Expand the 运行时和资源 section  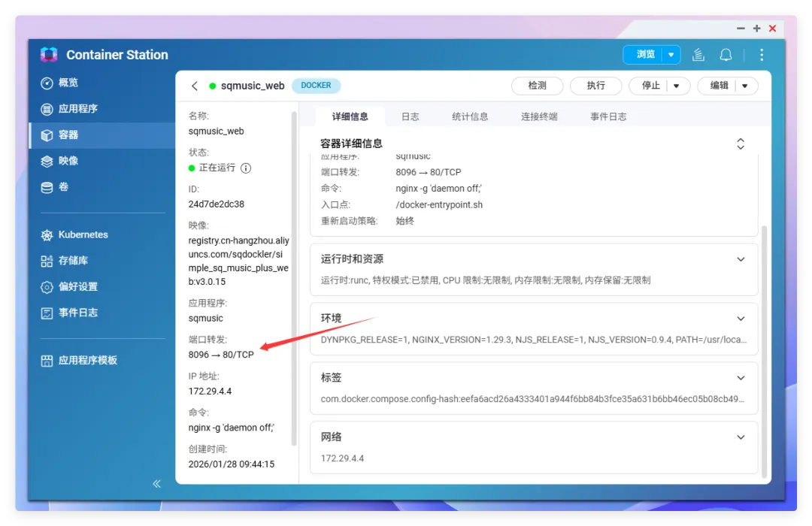click(741, 259)
